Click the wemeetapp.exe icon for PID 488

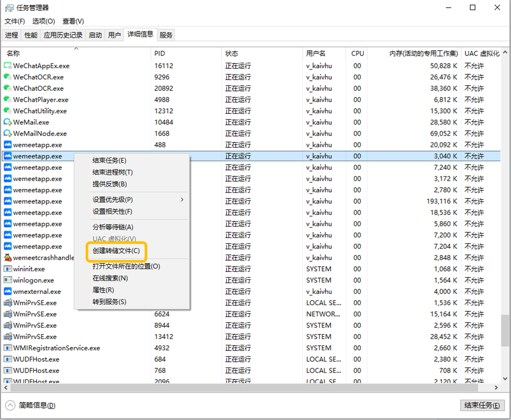coord(7,144)
